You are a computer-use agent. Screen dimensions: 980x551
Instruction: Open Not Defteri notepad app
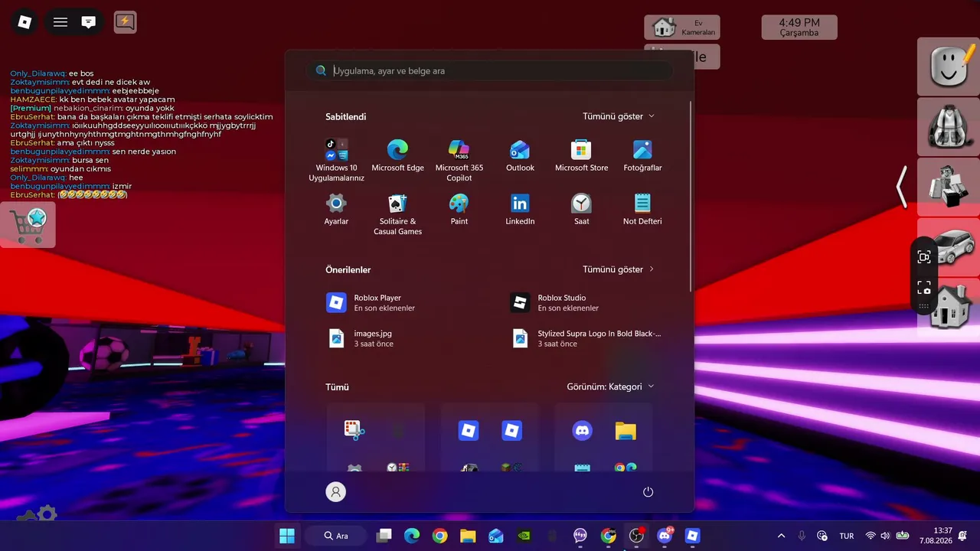pos(642,210)
